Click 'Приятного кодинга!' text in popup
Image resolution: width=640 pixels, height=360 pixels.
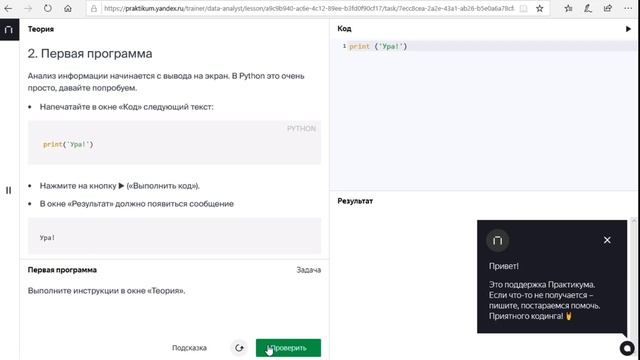click(526, 316)
